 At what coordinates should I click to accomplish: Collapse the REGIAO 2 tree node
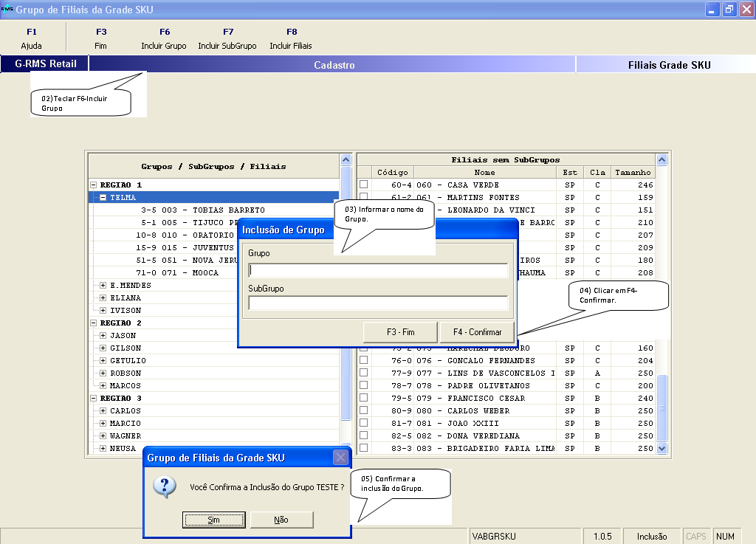[x=94, y=323]
